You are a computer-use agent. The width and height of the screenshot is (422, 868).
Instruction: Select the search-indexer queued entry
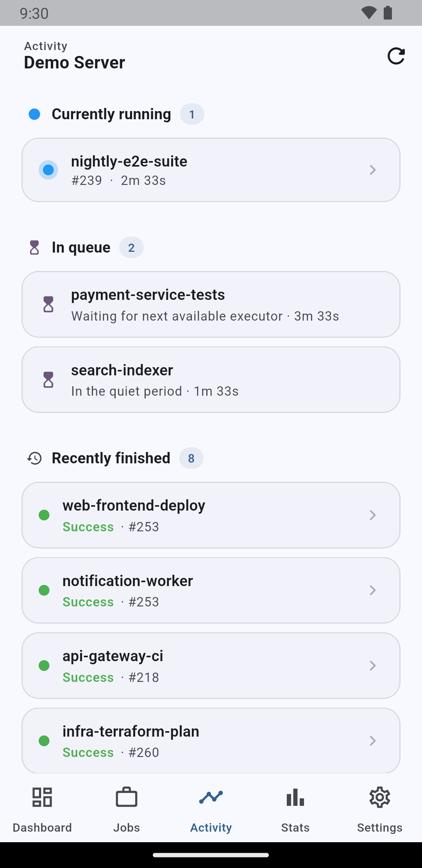(x=211, y=380)
